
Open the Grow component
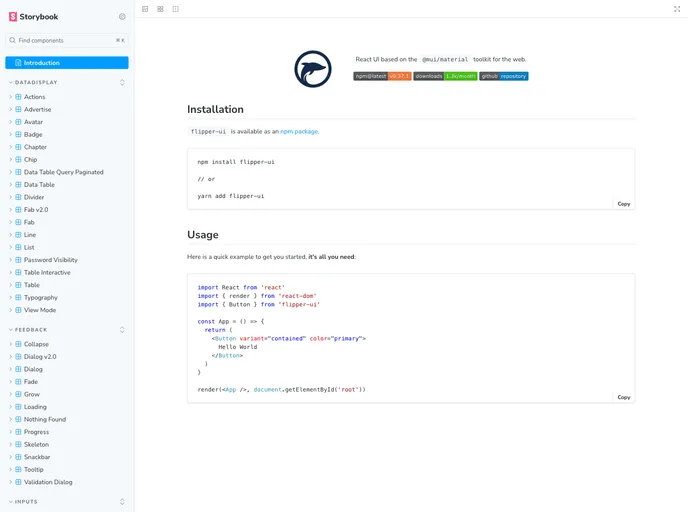32,394
